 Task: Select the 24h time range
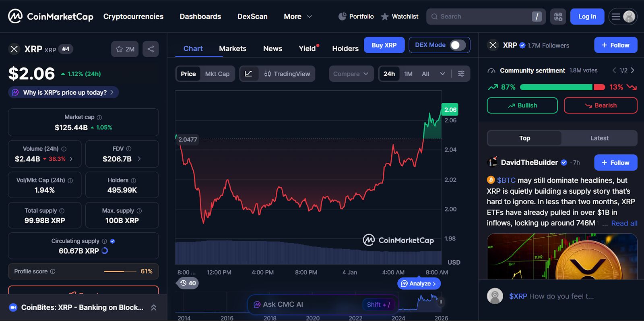click(x=389, y=74)
